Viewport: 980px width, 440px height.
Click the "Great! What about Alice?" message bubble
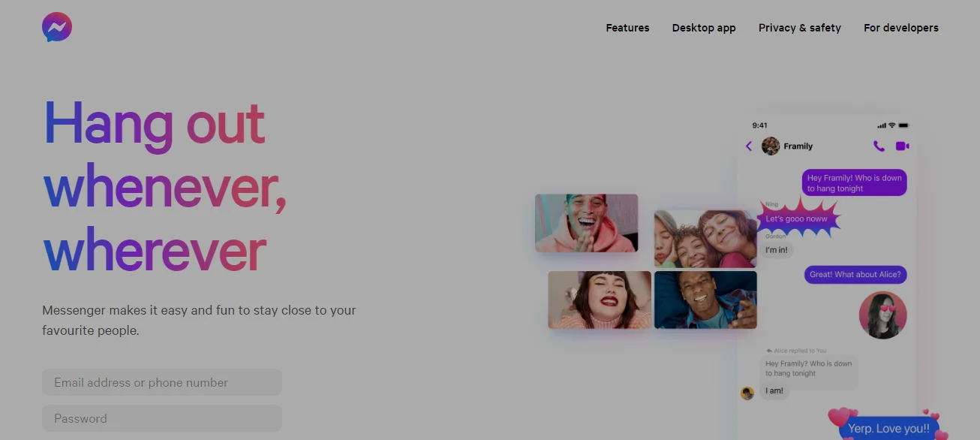pyautogui.click(x=855, y=274)
